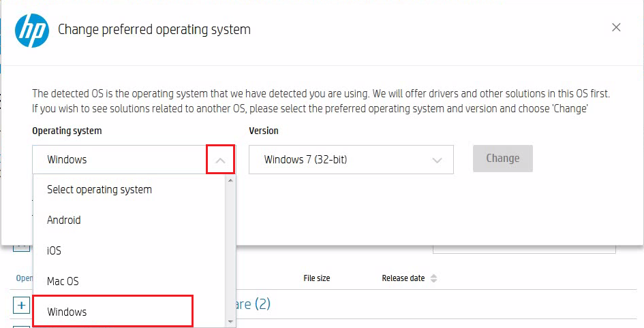This screenshot has height=328, width=644.
Task: Click the search input field behind the dialog
Action: 524,249
